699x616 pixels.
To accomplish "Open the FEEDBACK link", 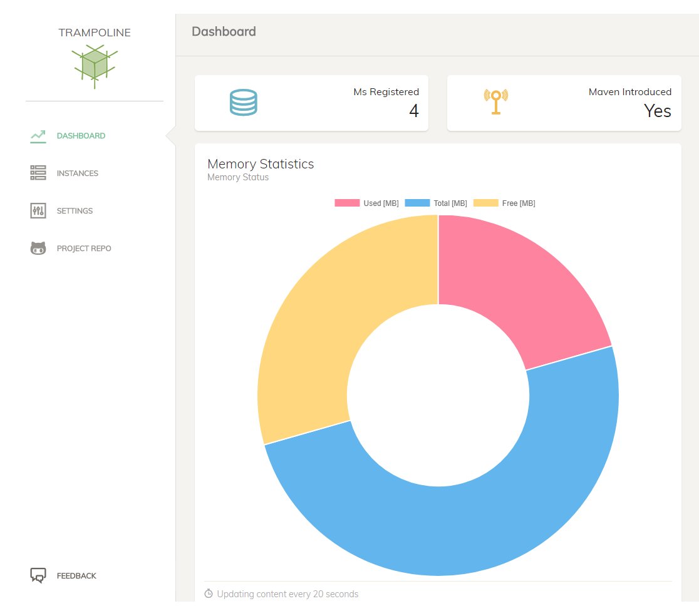I will [x=76, y=576].
